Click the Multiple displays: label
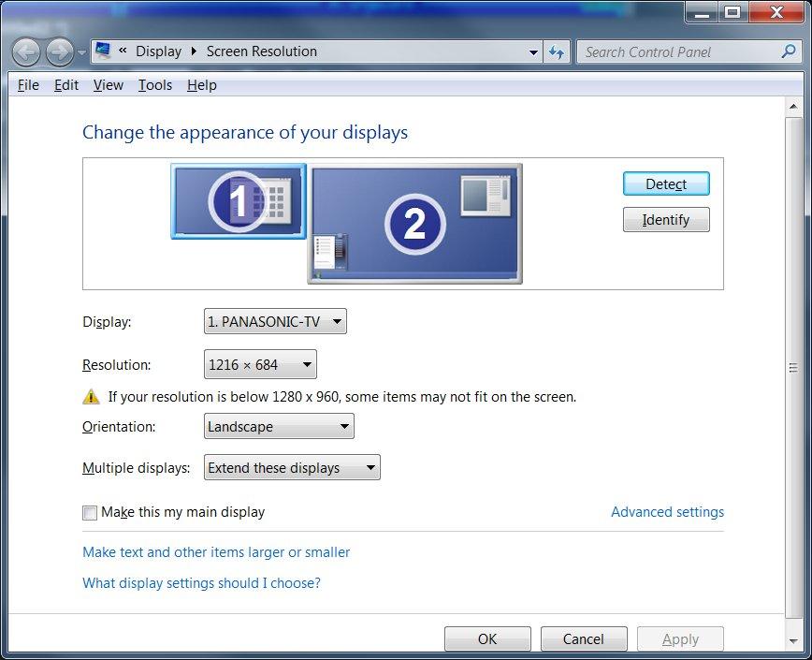Screen dimensions: 812x660 [x=137, y=468]
